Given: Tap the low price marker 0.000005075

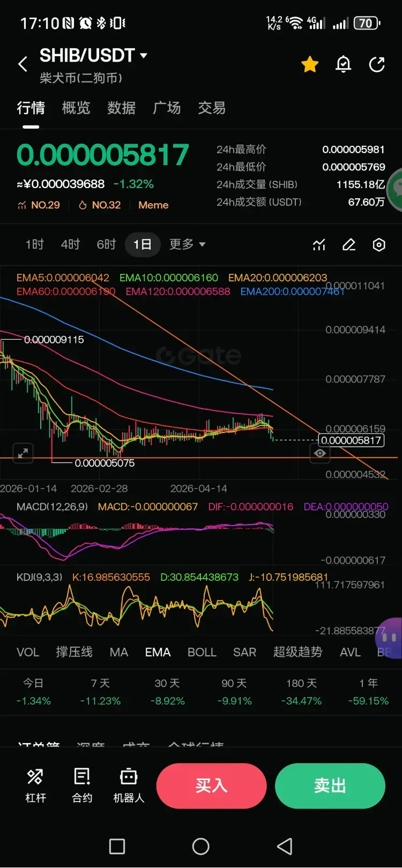Looking at the screenshot, I should [x=105, y=463].
